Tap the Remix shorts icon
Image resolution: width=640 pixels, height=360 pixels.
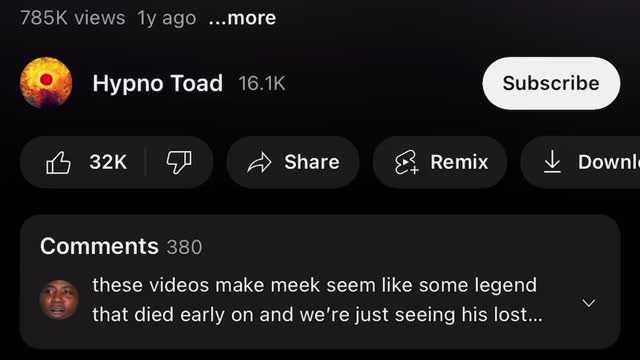(407, 162)
